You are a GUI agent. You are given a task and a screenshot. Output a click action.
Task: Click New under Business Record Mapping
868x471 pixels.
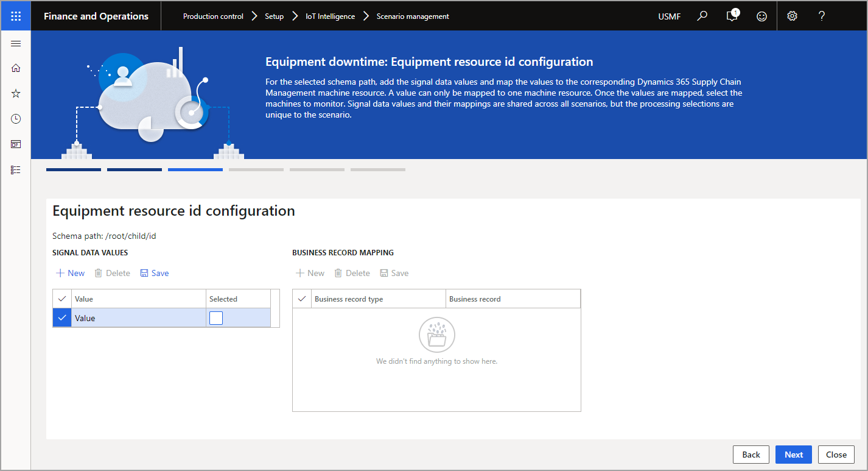[x=310, y=273]
